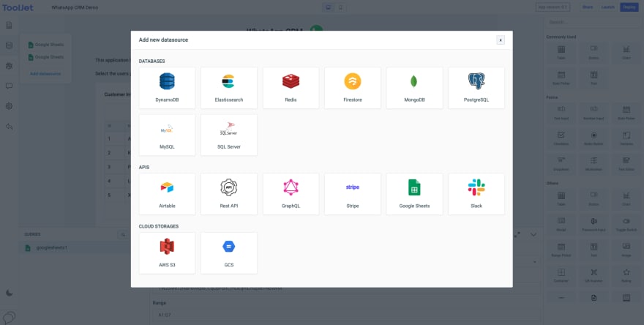Pick the MySQL datasource
This screenshot has width=644, height=325.
167,135
